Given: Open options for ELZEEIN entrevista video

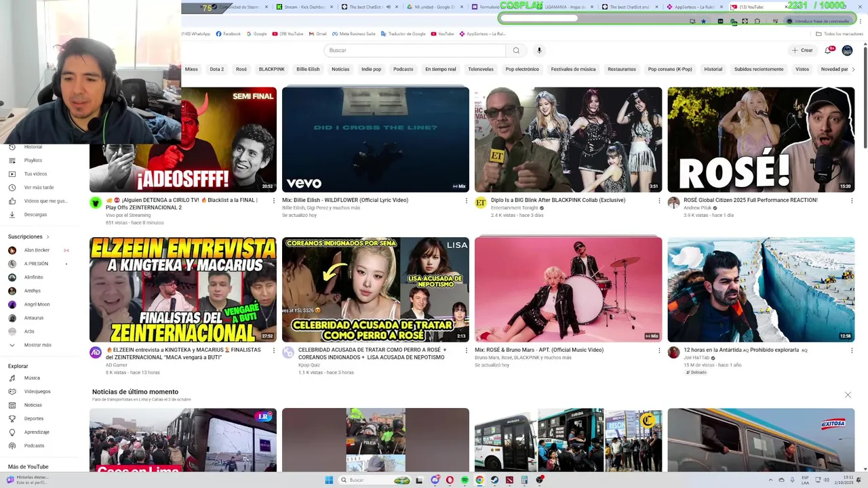Looking at the screenshot, I should click(x=274, y=350).
